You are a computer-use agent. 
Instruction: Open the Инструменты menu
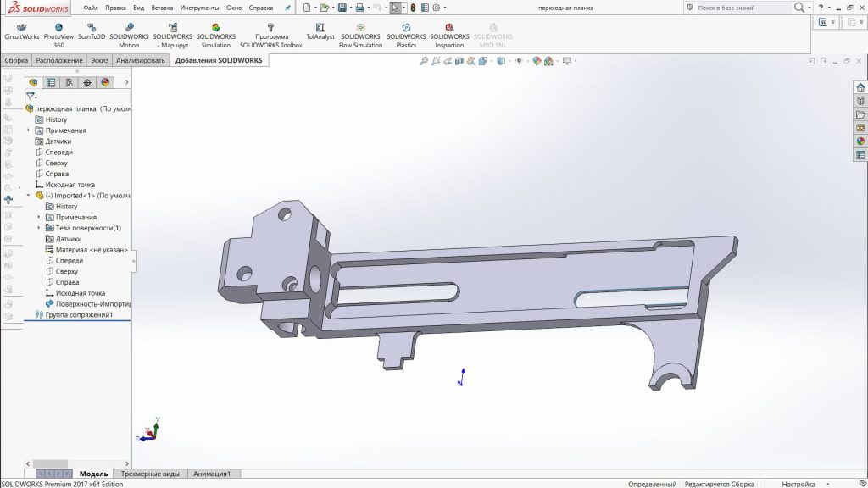[199, 8]
